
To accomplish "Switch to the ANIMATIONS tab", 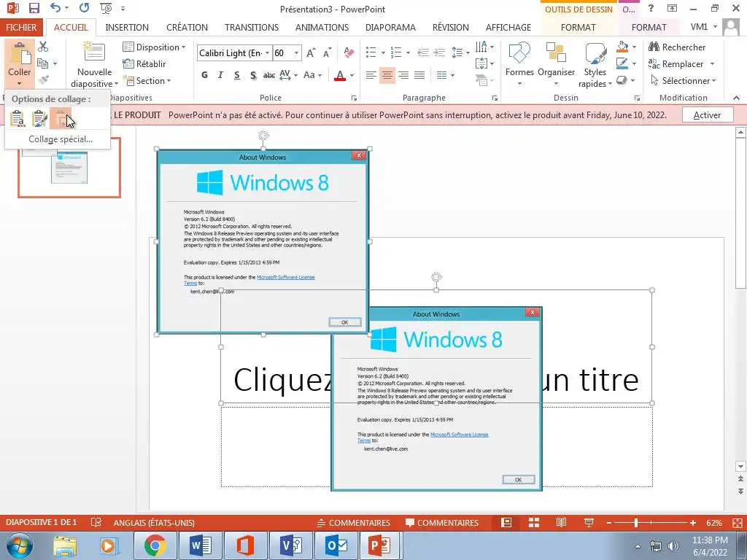I will (x=322, y=27).
